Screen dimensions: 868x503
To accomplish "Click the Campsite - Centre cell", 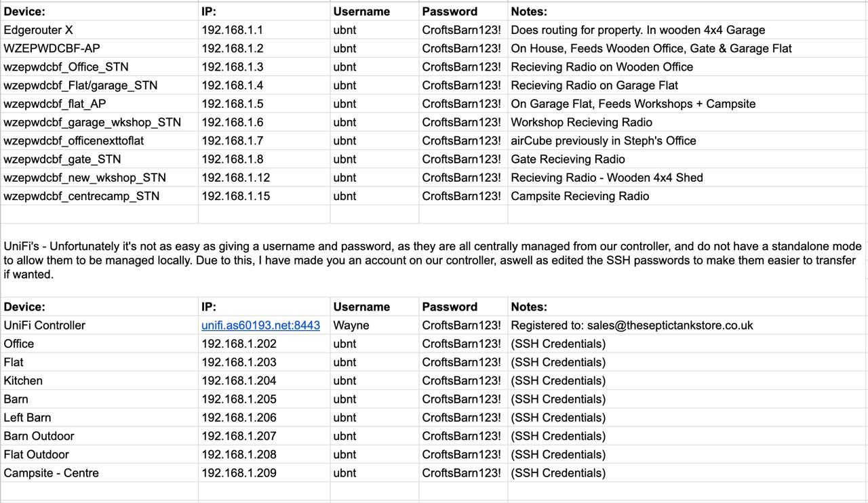I will (52, 473).
